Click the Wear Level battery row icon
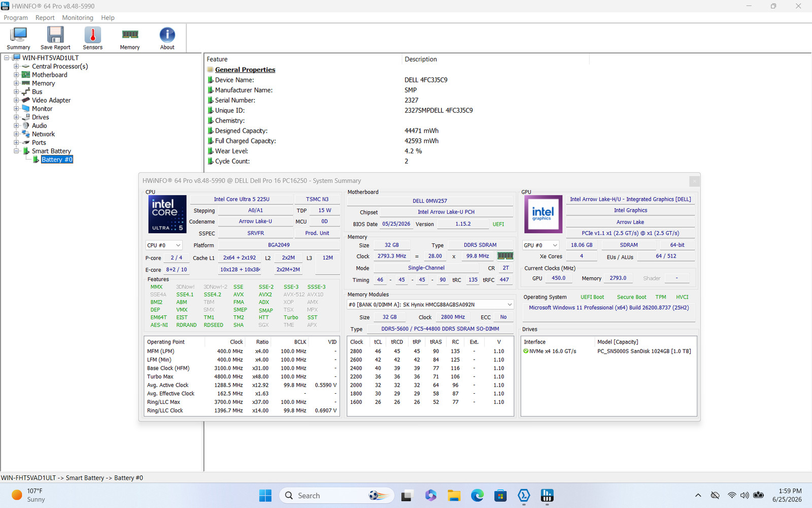This screenshot has width=812, height=508. (210, 151)
